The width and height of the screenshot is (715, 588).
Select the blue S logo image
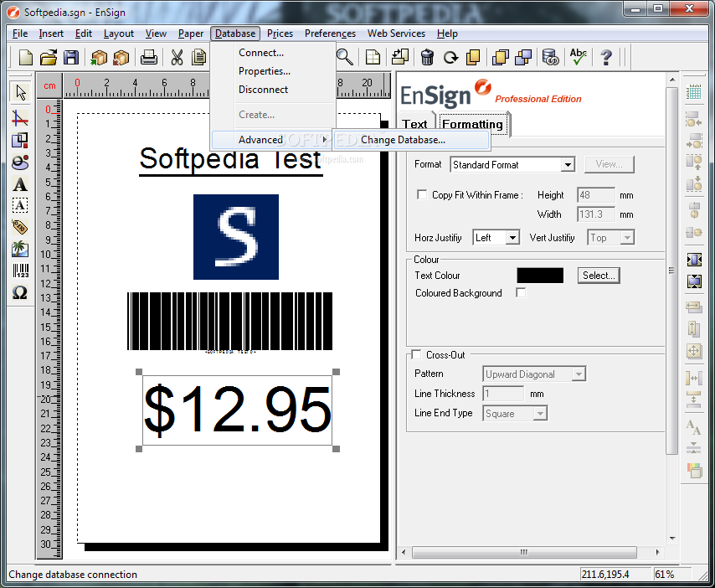click(236, 237)
